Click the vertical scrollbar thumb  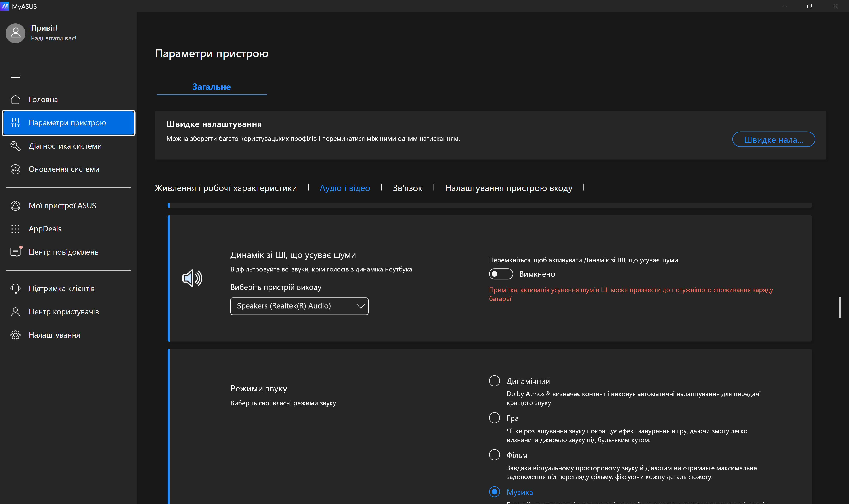(839, 307)
